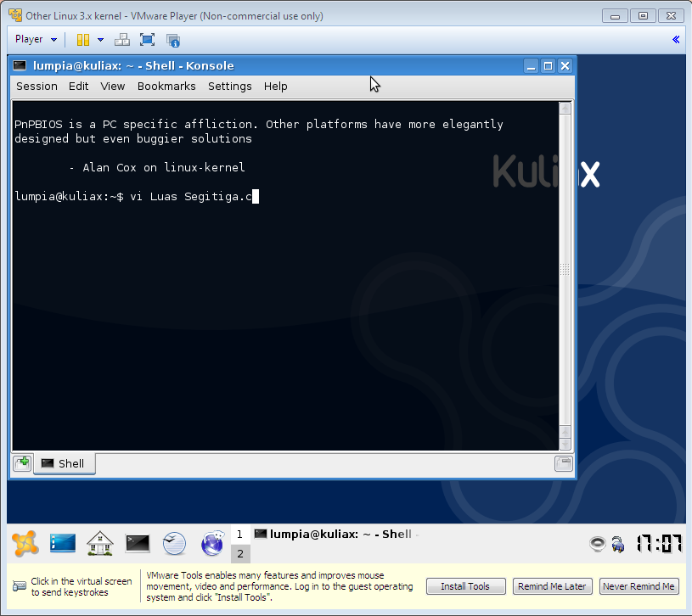692x616 pixels.
Task: Click the 17:07 panel clock
Action: click(x=658, y=544)
